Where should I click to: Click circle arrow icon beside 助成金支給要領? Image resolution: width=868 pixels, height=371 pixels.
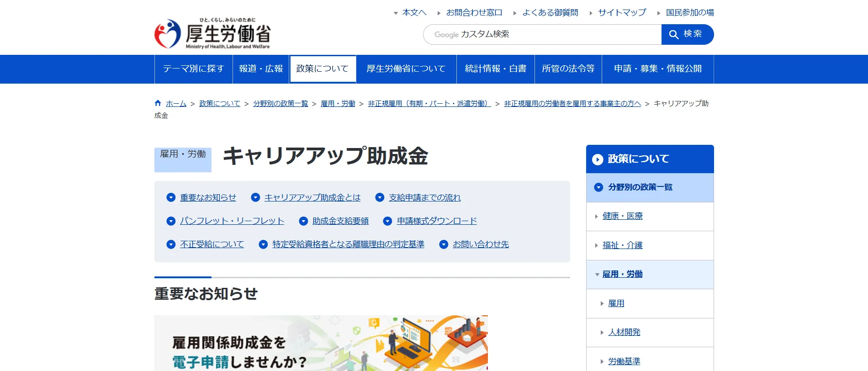(x=303, y=221)
